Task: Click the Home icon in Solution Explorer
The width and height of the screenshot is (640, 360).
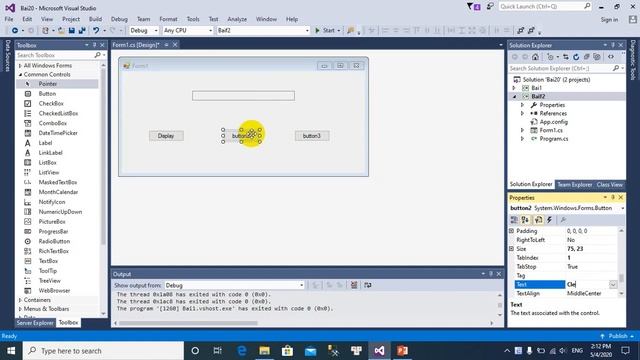Action: (535, 57)
